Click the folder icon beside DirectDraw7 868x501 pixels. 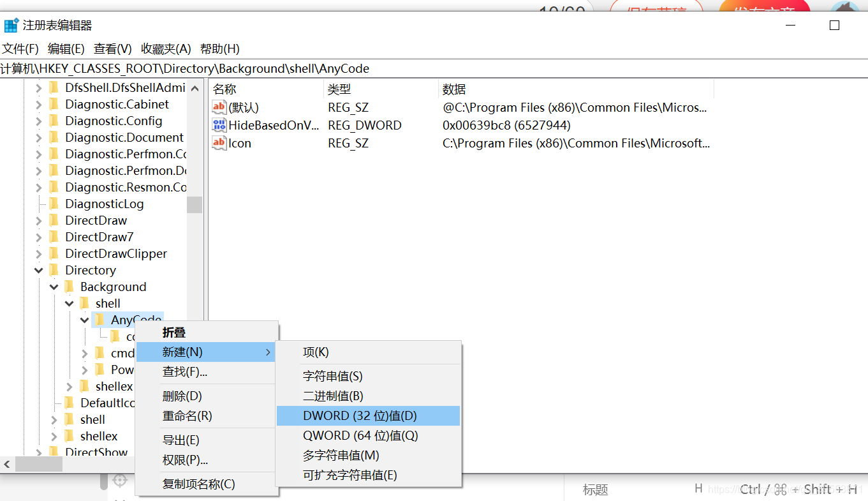(54, 237)
